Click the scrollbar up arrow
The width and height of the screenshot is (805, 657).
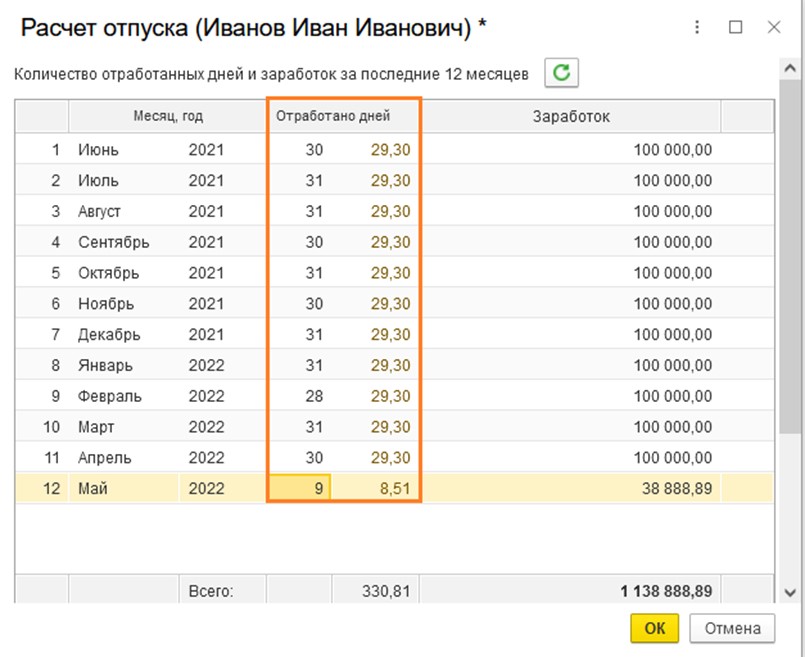(x=790, y=69)
